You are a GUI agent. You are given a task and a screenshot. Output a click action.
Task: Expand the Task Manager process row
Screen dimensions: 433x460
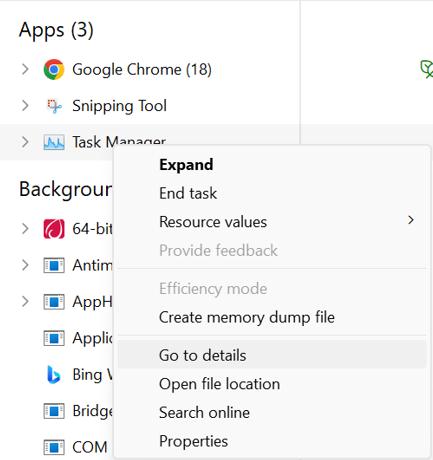pos(25,142)
